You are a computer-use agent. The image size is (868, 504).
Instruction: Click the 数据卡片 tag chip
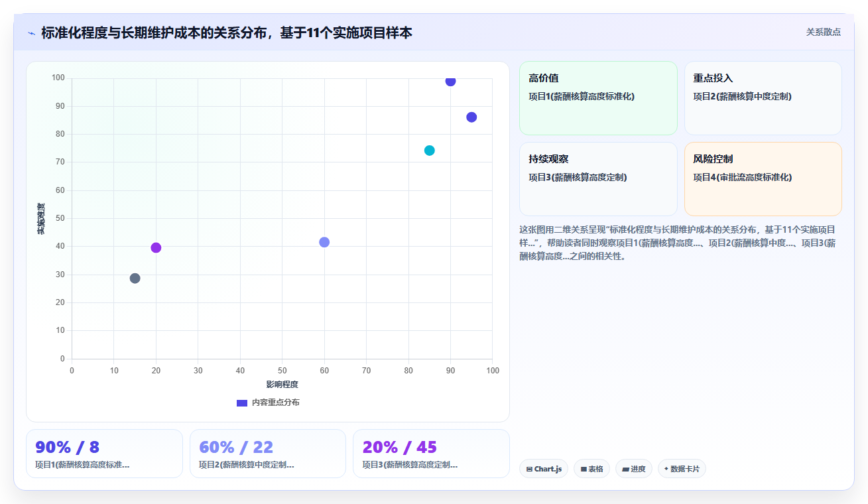pyautogui.click(x=682, y=469)
